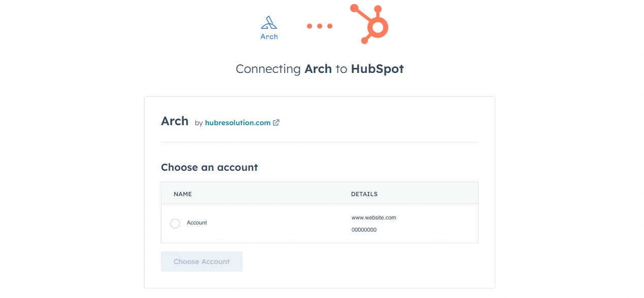Click the Arch text label under the logo
Image resolution: width=644 pixels, height=298 pixels.
(269, 36)
